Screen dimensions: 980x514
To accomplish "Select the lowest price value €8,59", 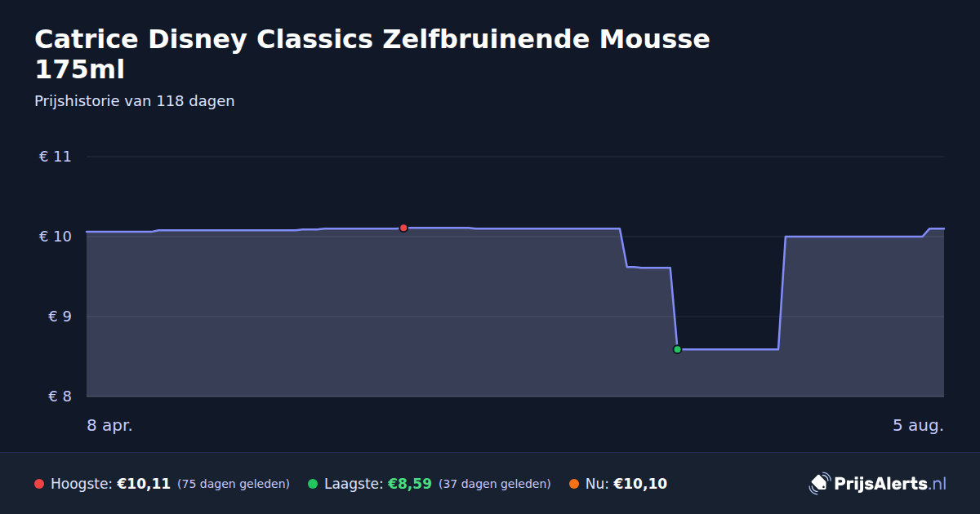I will click(x=409, y=484).
